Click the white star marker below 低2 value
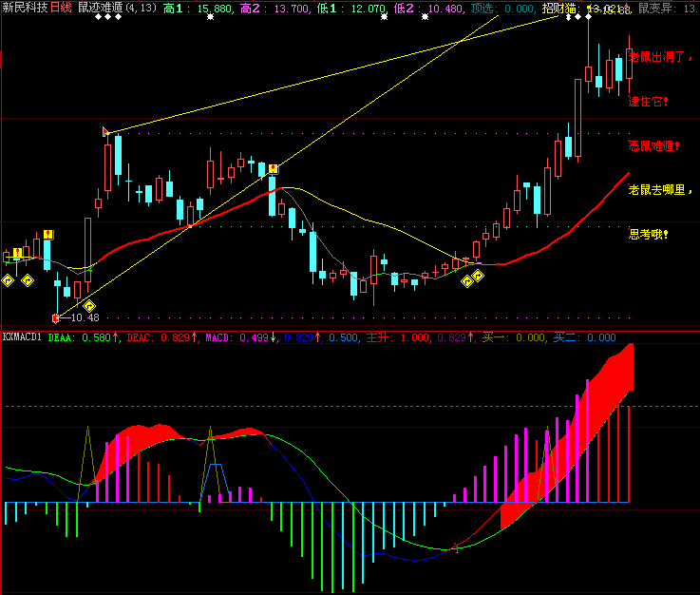The image size is (700, 595). coord(425,17)
